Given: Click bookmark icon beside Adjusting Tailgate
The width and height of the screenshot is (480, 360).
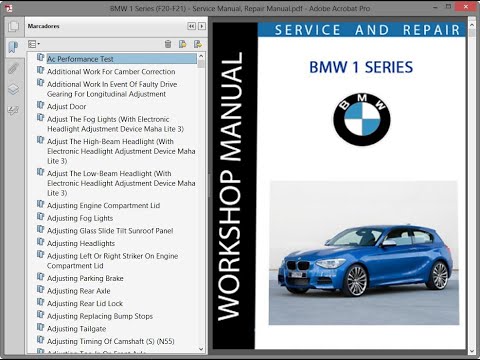Looking at the screenshot, I should pyautogui.click(x=40, y=328).
